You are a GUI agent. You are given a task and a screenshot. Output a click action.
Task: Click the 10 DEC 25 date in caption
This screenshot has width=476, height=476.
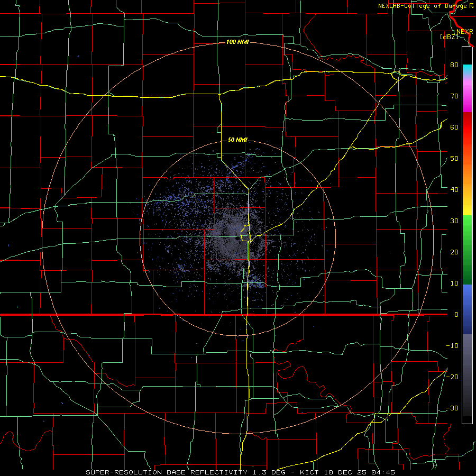(x=346, y=472)
